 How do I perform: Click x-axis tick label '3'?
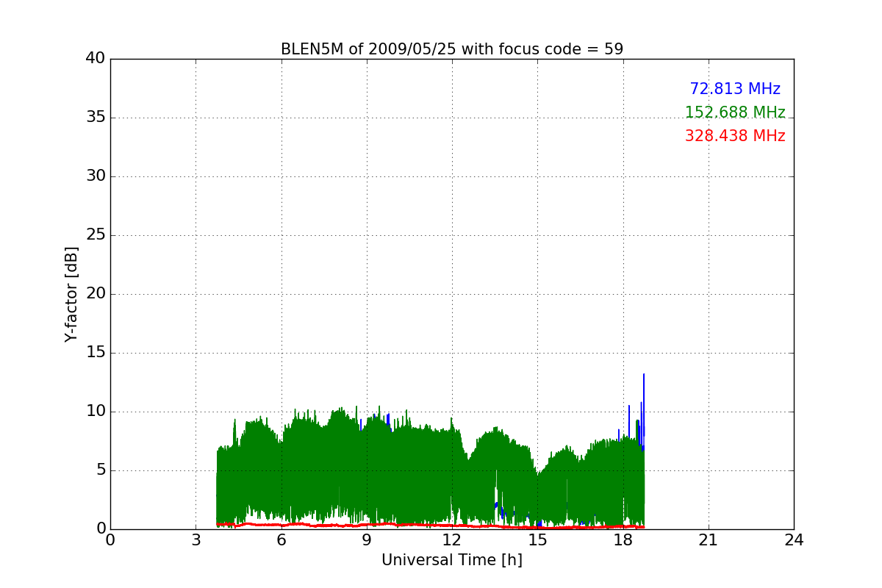196,540
